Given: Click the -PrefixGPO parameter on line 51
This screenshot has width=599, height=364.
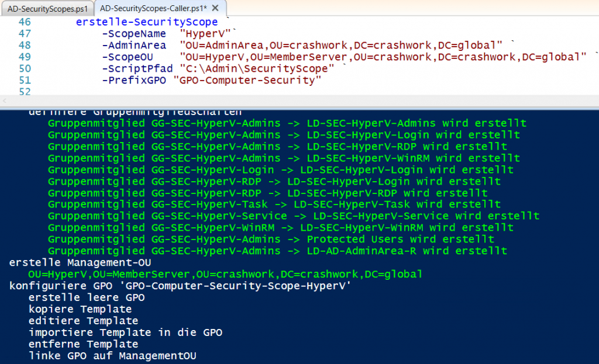Looking at the screenshot, I should [x=134, y=80].
